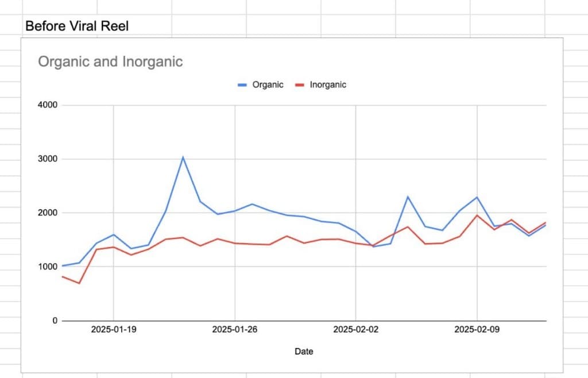The height and width of the screenshot is (378, 588).
Task: Click the 4000 label on the vertical axis
Action: [x=47, y=105]
